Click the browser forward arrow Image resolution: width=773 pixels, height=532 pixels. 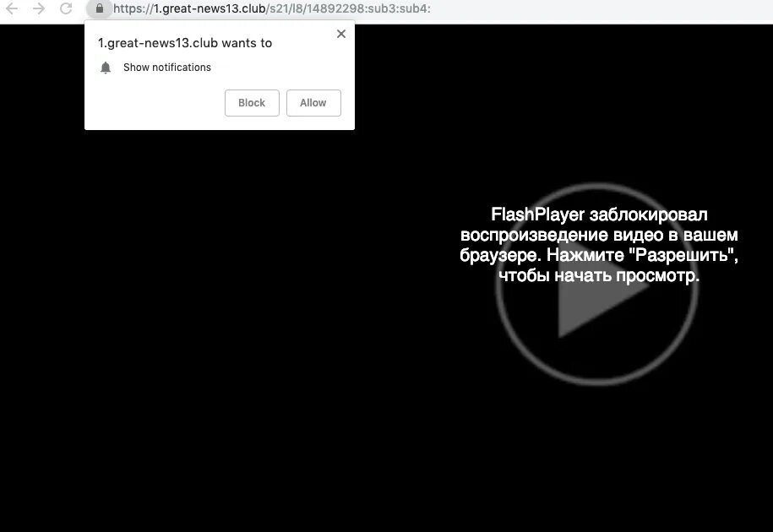pyautogui.click(x=39, y=8)
